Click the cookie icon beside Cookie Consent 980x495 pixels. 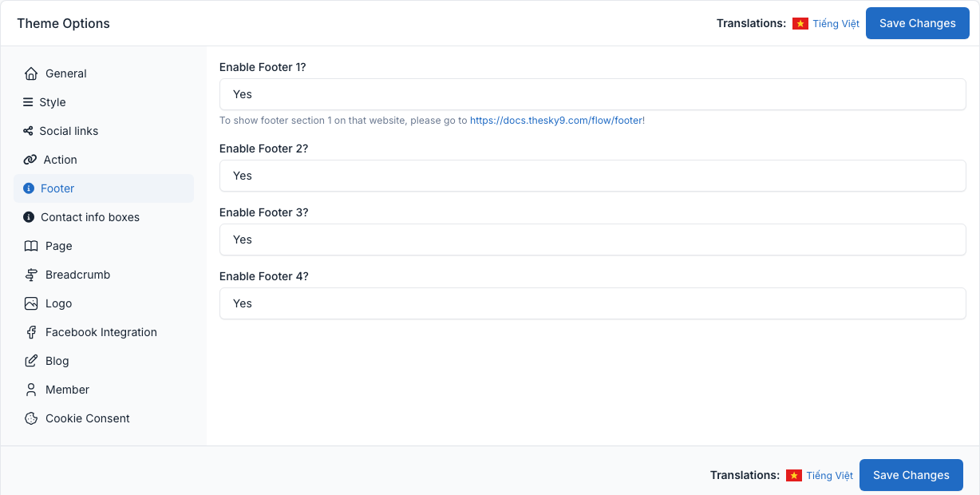31,418
